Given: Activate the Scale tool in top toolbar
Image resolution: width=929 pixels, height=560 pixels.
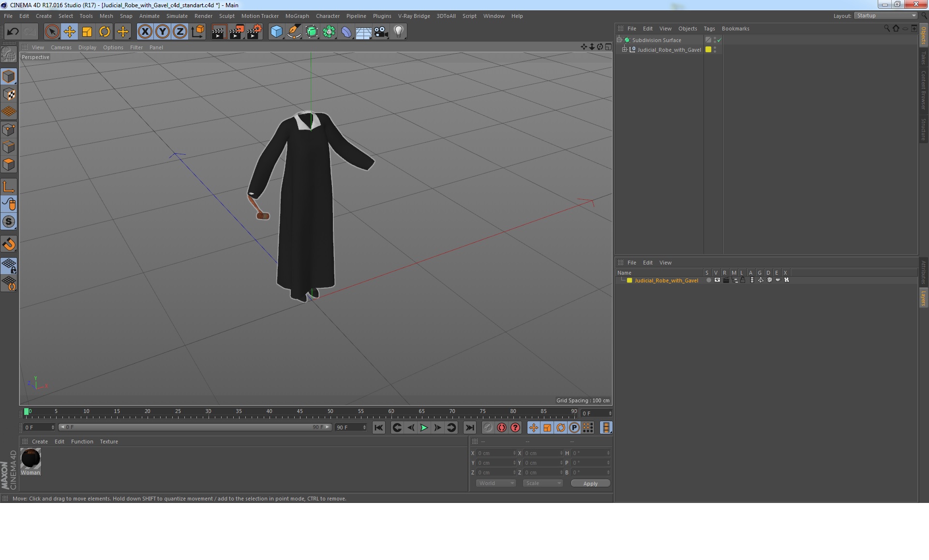Looking at the screenshot, I should coord(87,32).
